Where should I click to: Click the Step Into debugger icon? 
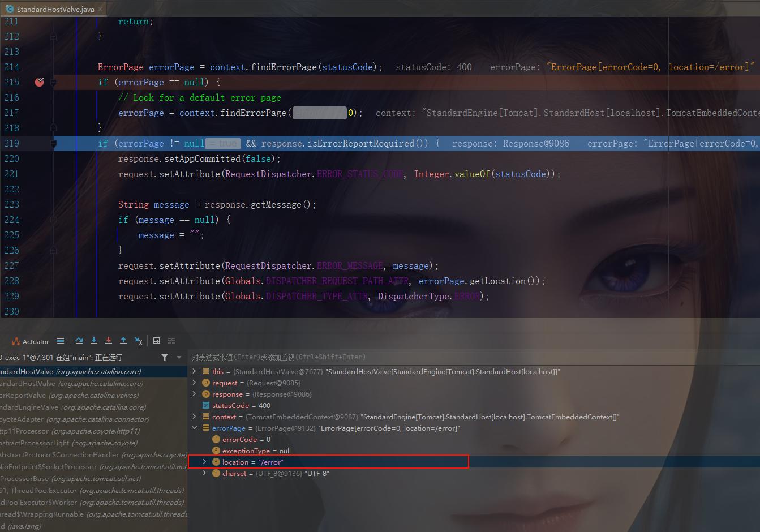[94, 341]
